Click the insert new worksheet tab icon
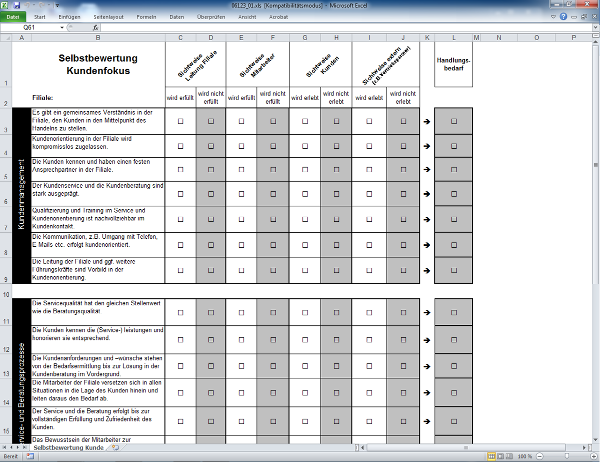600x462 pixels. (117, 449)
